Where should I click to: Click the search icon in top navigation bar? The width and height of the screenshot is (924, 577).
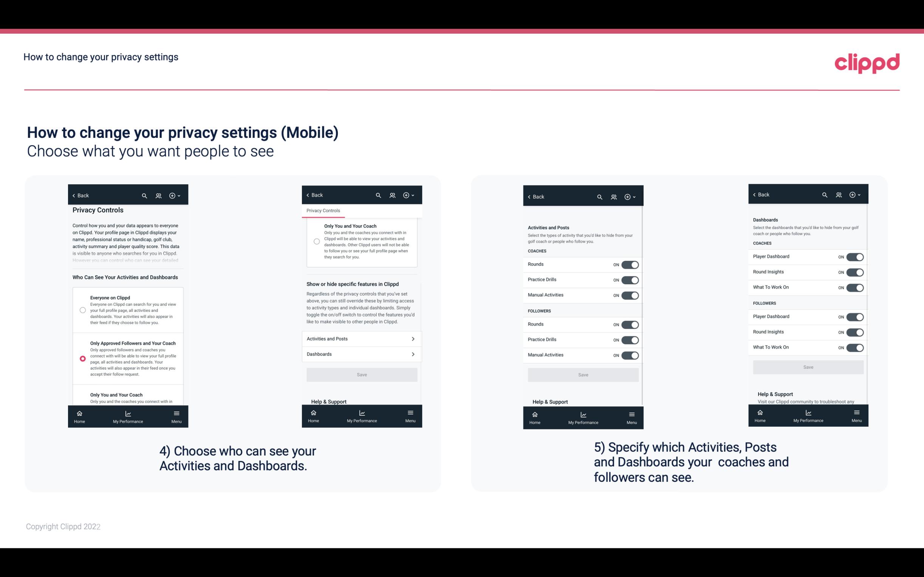click(x=144, y=196)
